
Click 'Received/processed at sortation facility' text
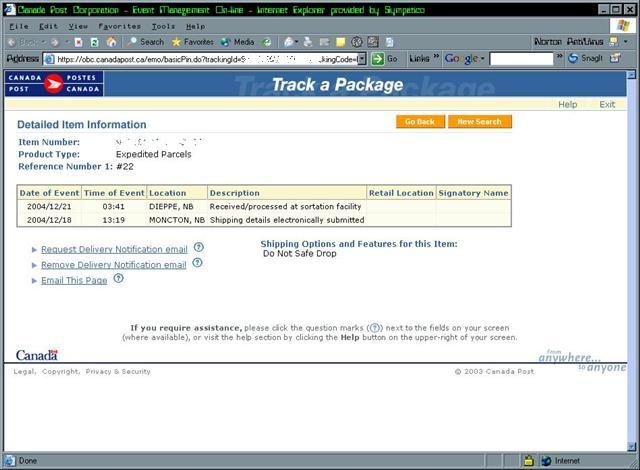pos(285,206)
